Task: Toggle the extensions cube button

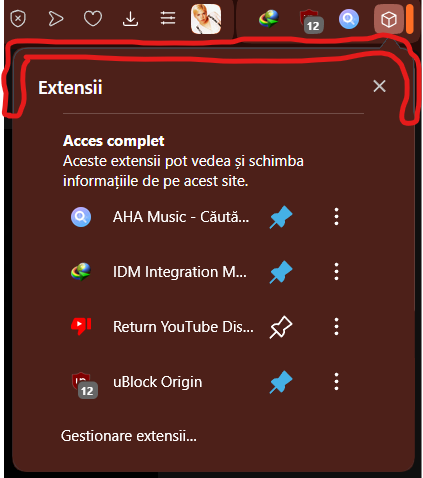Action: 389,19
